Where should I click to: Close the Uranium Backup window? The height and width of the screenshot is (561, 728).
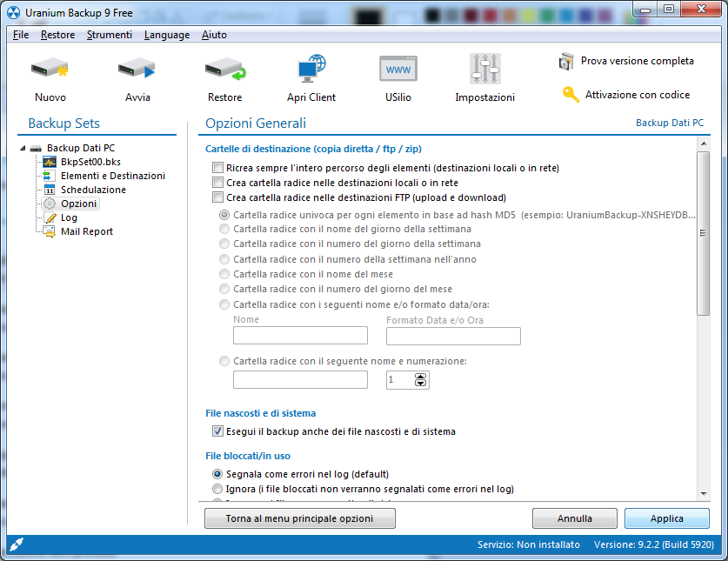click(x=702, y=10)
